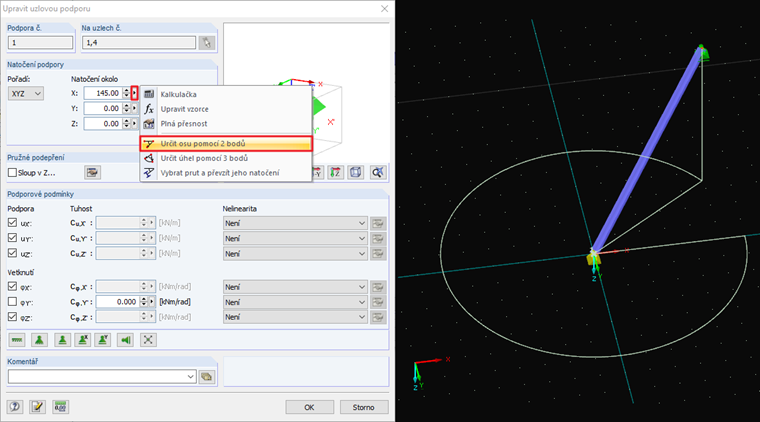Click the Cφ,Y stiffness spinner arrows

(143, 302)
